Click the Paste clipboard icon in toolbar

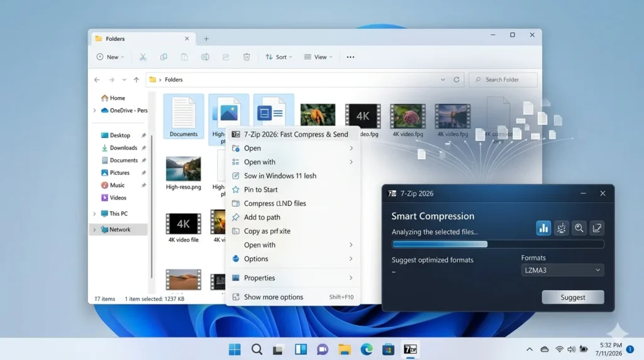point(184,57)
